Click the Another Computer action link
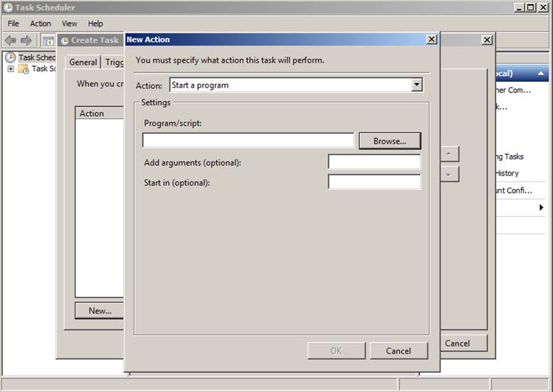This screenshot has width=553, height=392. click(513, 90)
